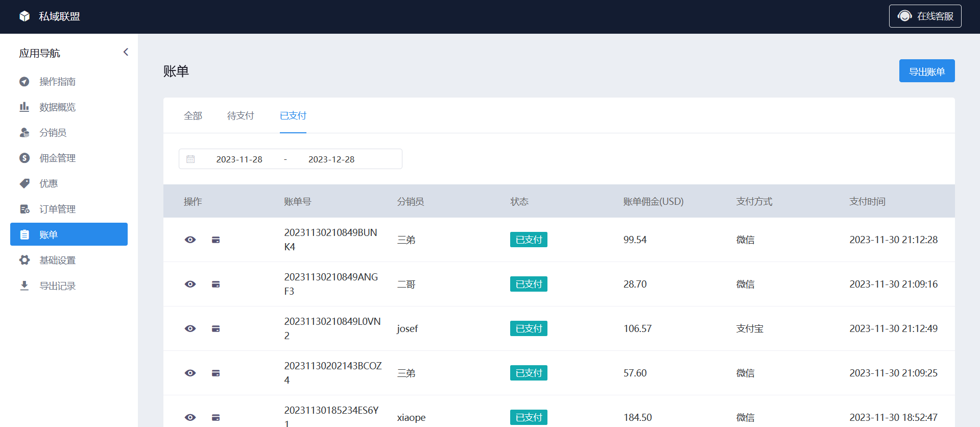Image resolution: width=980 pixels, height=427 pixels.
Task: Click commission amount 106.57
Action: coord(637,328)
